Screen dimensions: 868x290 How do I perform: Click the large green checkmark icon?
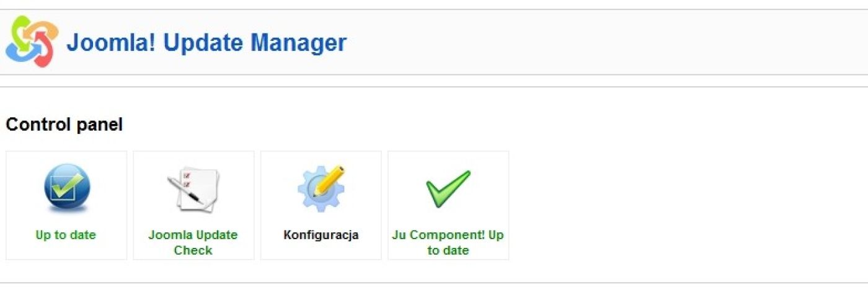[x=448, y=189]
